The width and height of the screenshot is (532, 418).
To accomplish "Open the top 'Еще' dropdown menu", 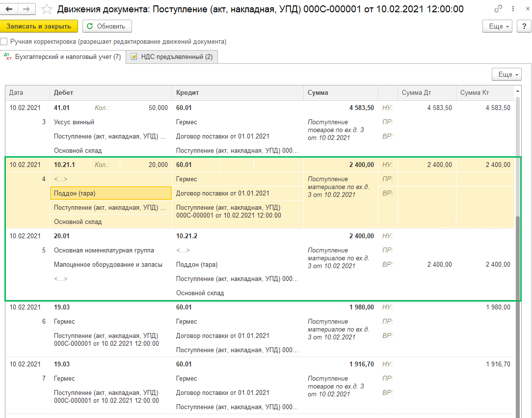I will tap(497, 26).
